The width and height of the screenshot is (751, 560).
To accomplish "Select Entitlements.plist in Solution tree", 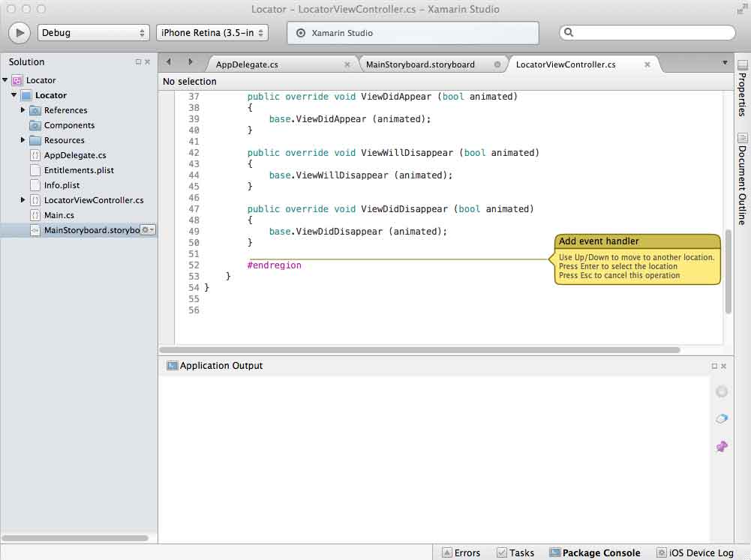I will (79, 170).
